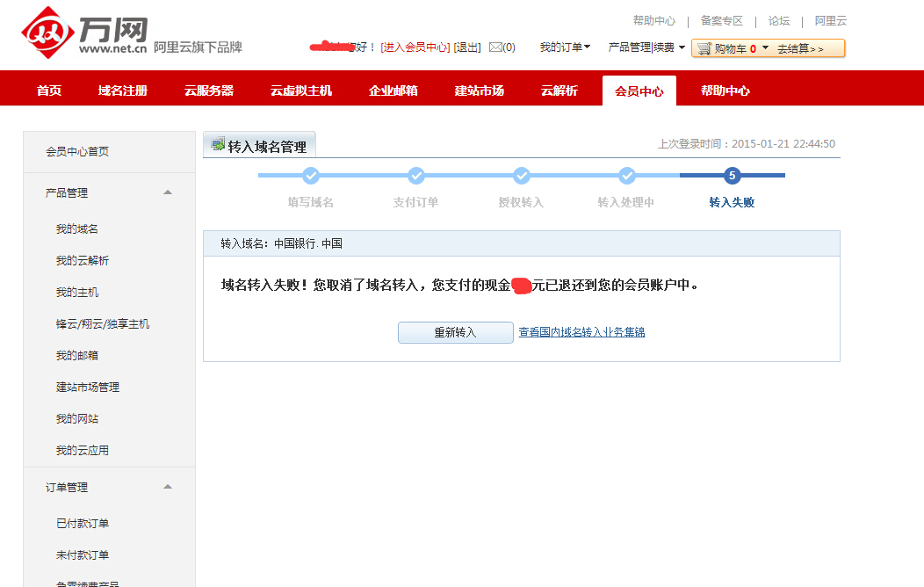The width and height of the screenshot is (924, 587).
Task: Open the mail envelope inbox icon
Action: pyautogui.click(x=495, y=47)
